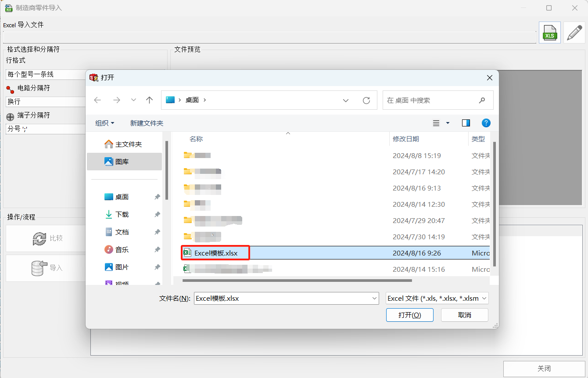
Task: Click the search magnifier icon
Action: tap(482, 100)
